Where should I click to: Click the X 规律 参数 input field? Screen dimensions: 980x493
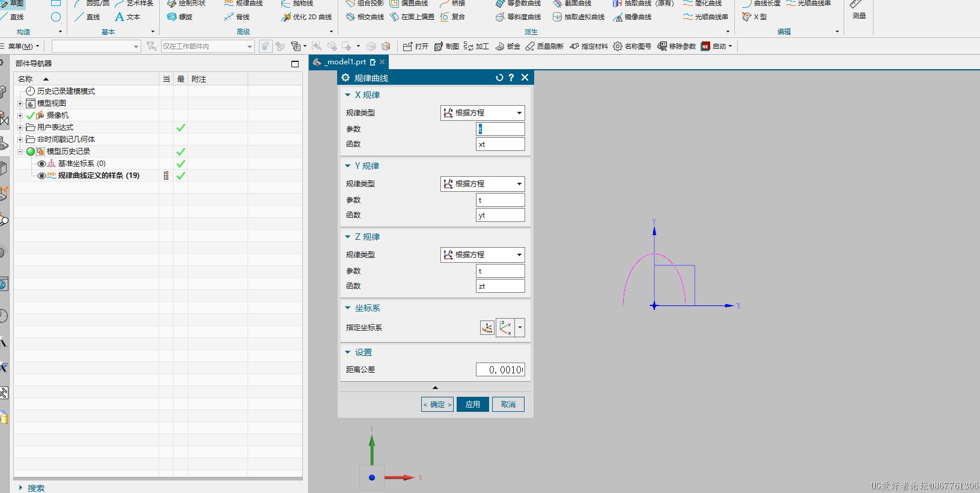(x=501, y=129)
